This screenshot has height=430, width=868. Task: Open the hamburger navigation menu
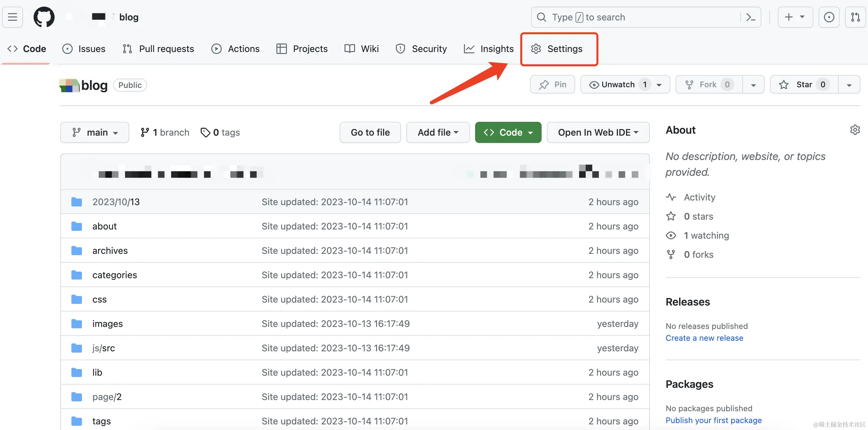coord(13,17)
